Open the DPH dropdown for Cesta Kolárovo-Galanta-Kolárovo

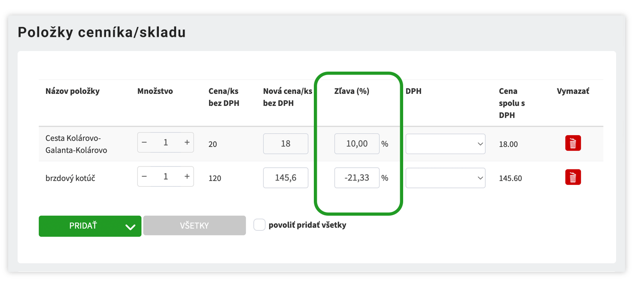point(445,144)
